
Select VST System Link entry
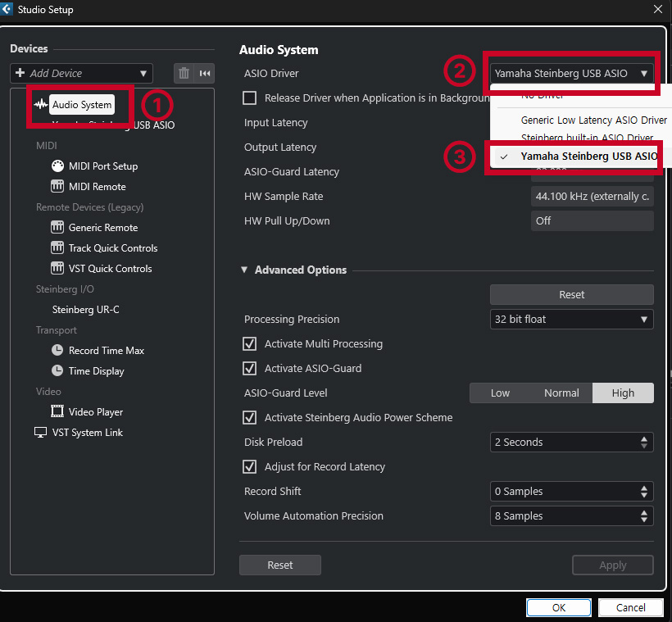click(88, 433)
